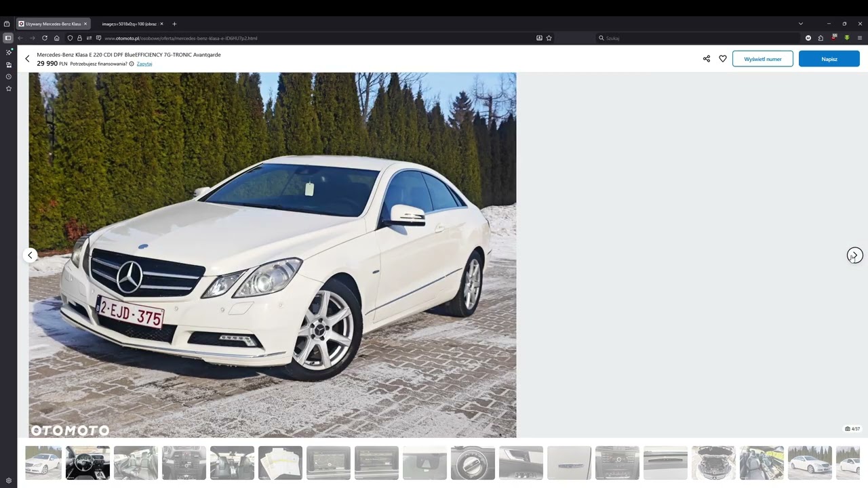This screenshot has height=488, width=868.
Task: Open the main white Mercedes photo
Action: pyautogui.click(x=272, y=255)
